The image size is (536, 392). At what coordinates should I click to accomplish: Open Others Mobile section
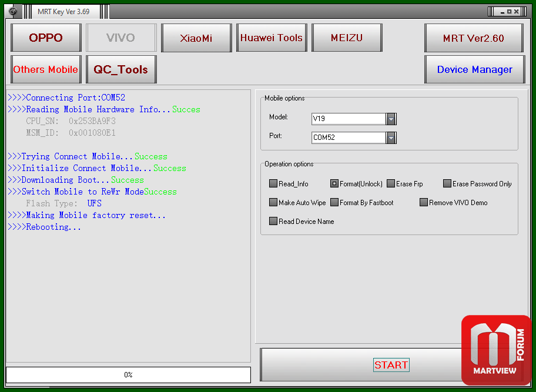pyautogui.click(x=46, y=69)
